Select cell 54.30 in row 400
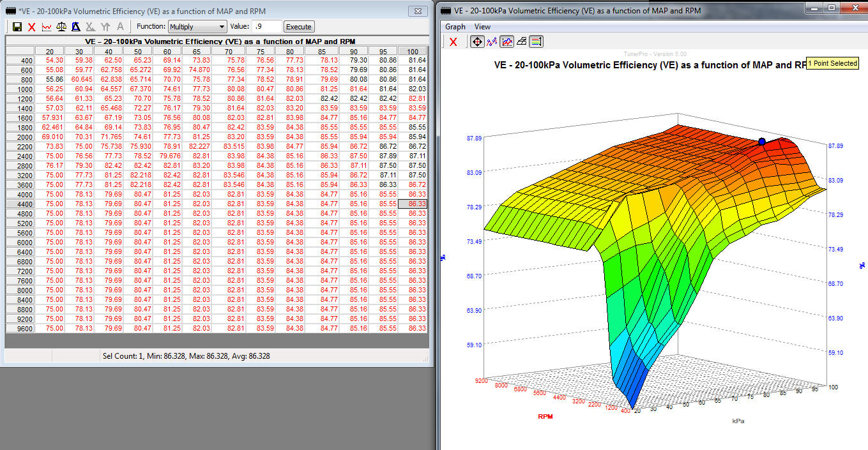 [x=50, y=60]
